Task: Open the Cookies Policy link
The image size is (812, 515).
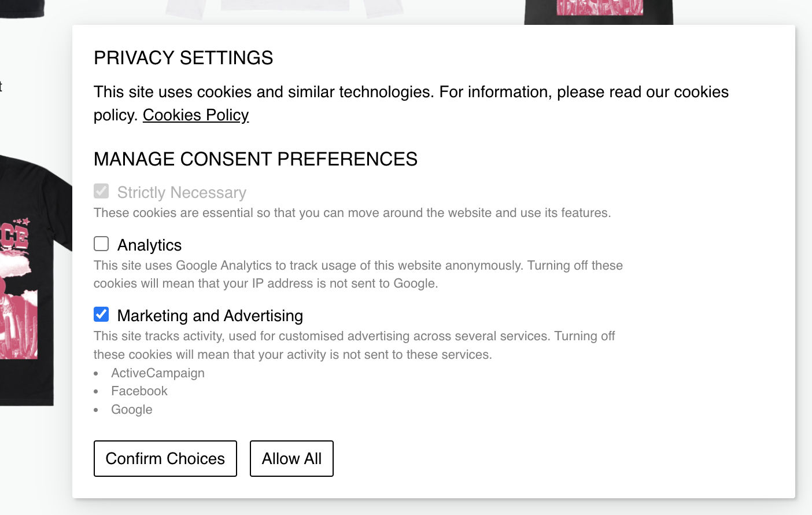Action: [x=195, y=115]
